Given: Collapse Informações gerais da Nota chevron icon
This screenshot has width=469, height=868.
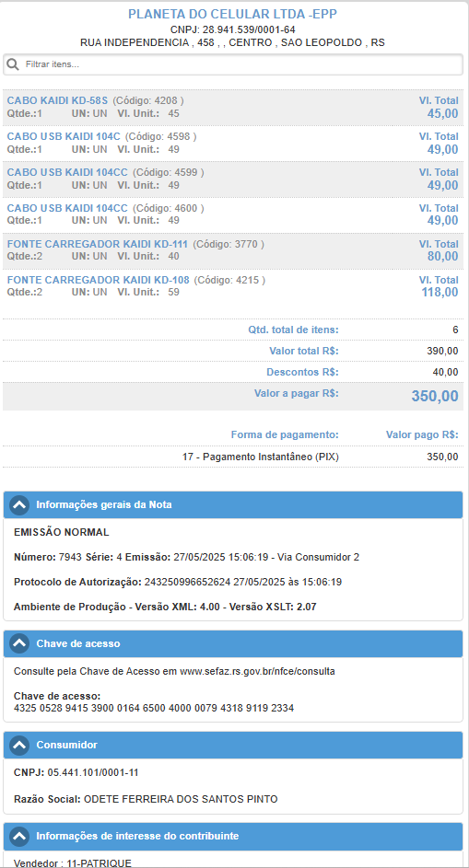Looking at the screenshot, I should (x=19, y=504).
